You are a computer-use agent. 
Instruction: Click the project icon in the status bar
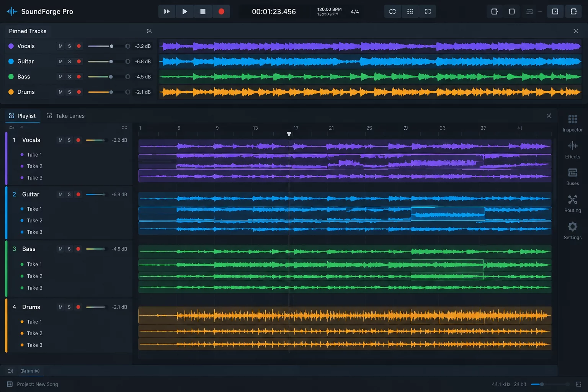point(10,384)
